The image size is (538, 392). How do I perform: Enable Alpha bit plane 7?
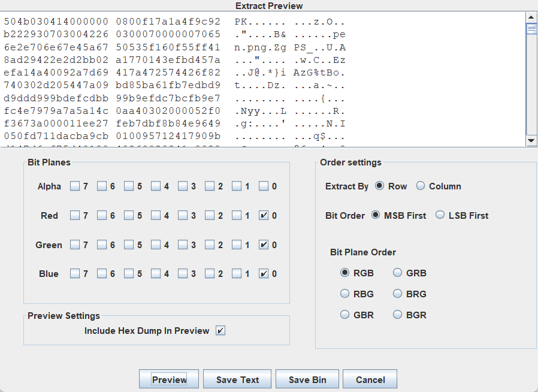pyautogui.click(x=75, y=186)
